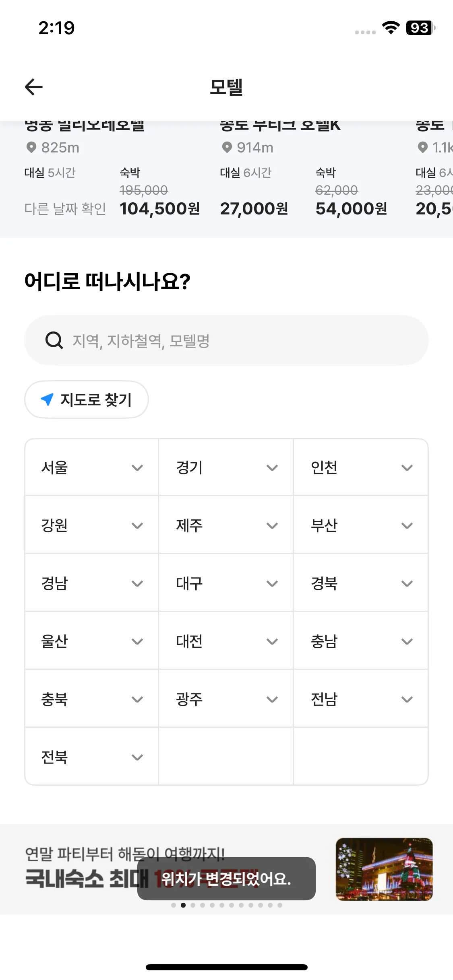Image resolution: width=453 pixels, height=980 pixels.
Task: Tap the second banner page indicator dot
Action: pos(183,905)
